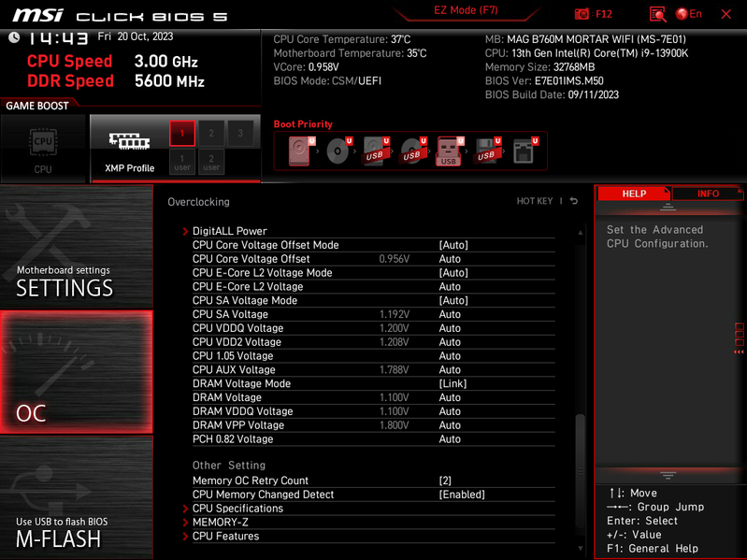The image size is (747, 560).
Task: Edit CPU 1.05 Voltage Auto value
Action: click(x=450, y=355)
